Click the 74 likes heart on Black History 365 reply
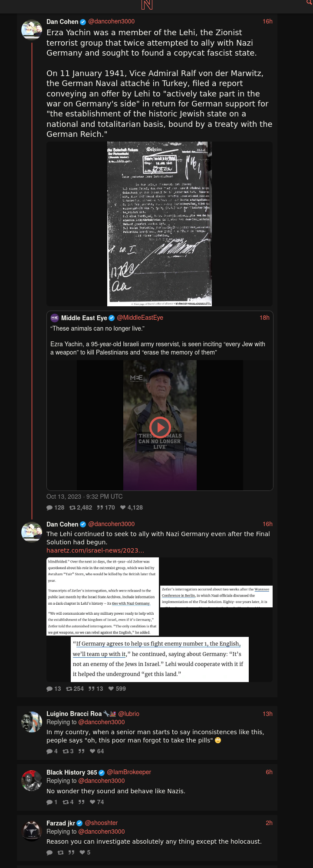Image resolution: width=313 pixels, height=868 pixels. tap(92, 802)
